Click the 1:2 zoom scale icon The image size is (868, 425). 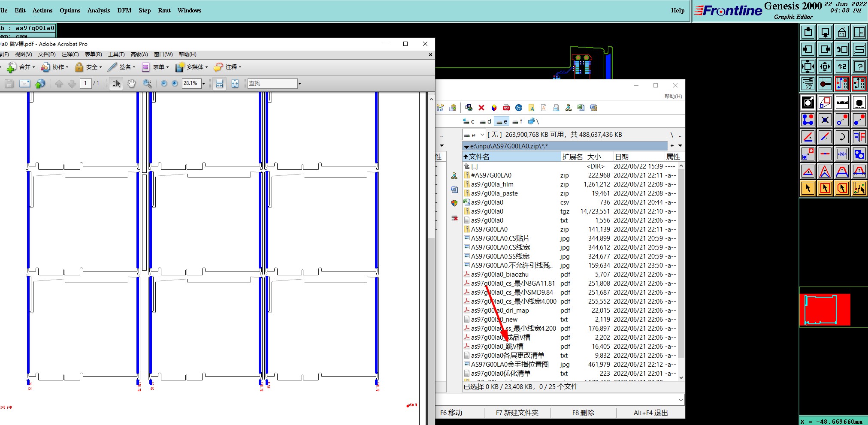click(842, 66)
